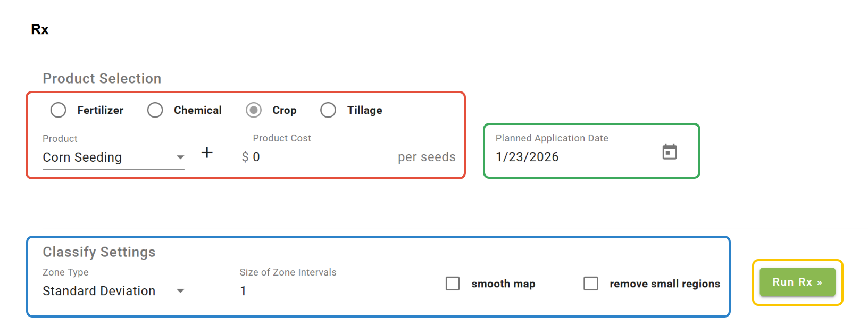Click the Corn Seeding product value
The image size is (868, 333).
tap(82, 157)
